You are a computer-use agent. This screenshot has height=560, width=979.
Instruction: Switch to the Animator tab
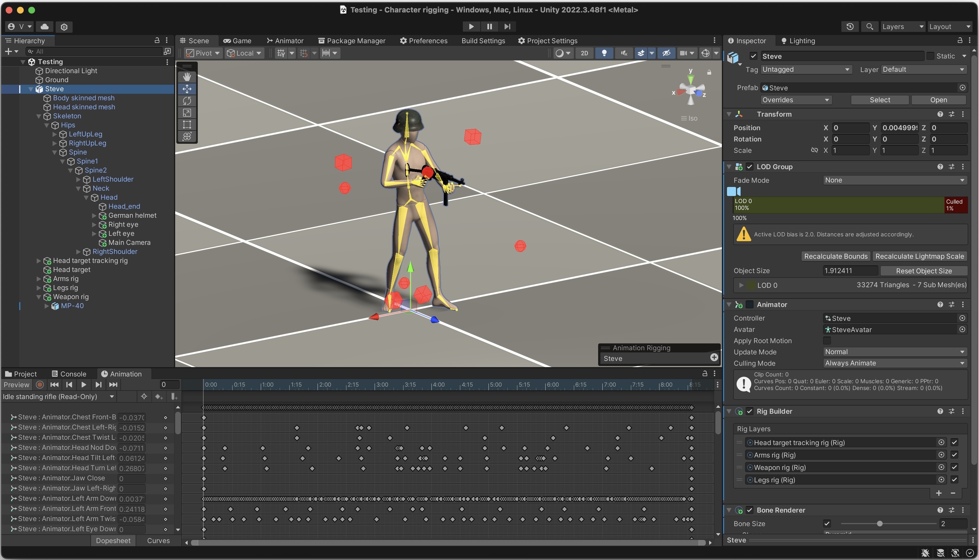point(285,41)
